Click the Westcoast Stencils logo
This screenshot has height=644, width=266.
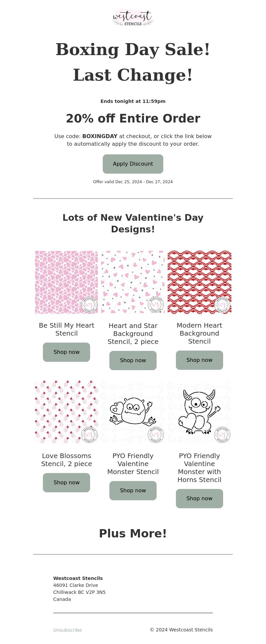pyautogui.click(x=133, y=17)
